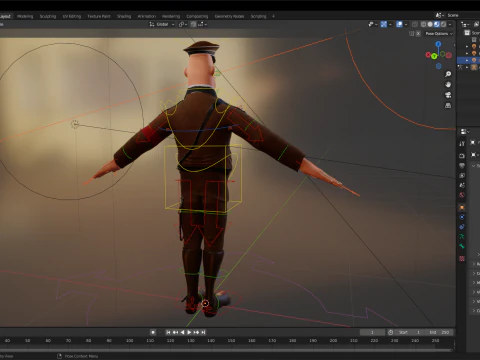This screenshot has height=360, width=480.
Task: Open the shading options dropdown arrow
Action: coord(450,24)
